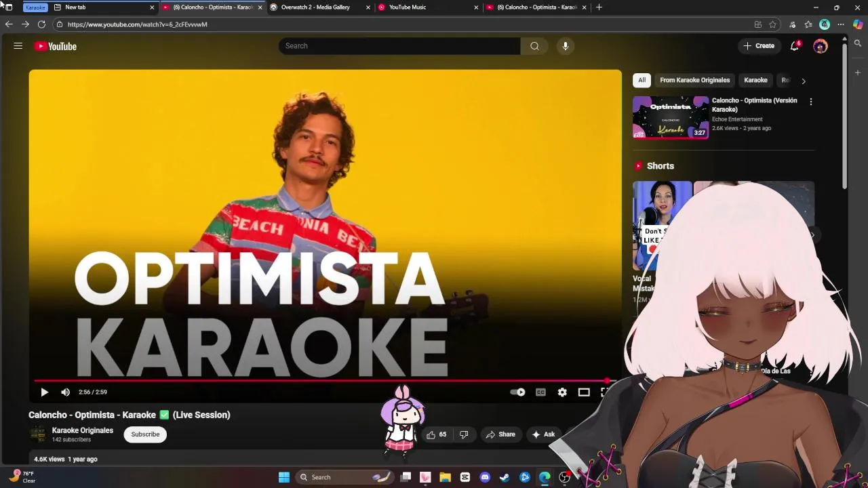Switch to theater mode
This screenshot has height=488, width=868.
click(x=584, y=392)
